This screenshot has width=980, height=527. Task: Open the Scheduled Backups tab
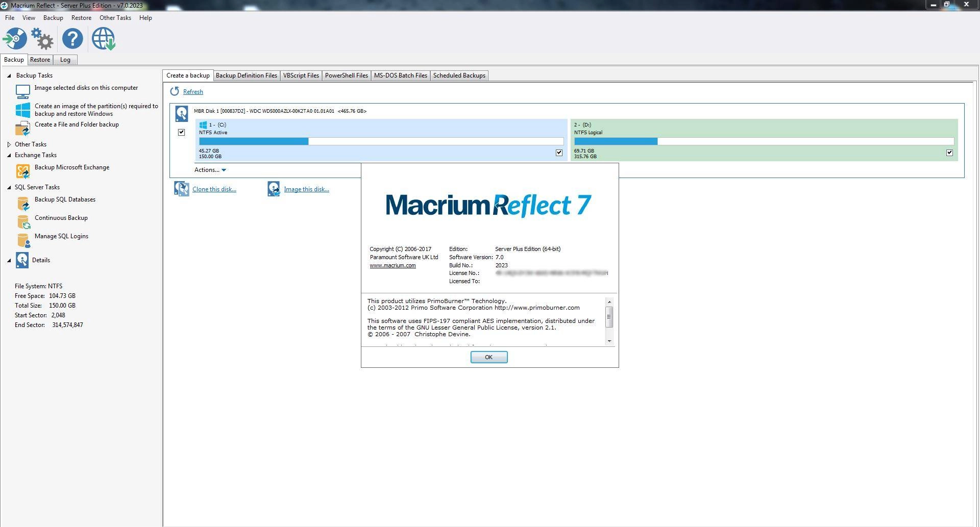click(459, 76)
